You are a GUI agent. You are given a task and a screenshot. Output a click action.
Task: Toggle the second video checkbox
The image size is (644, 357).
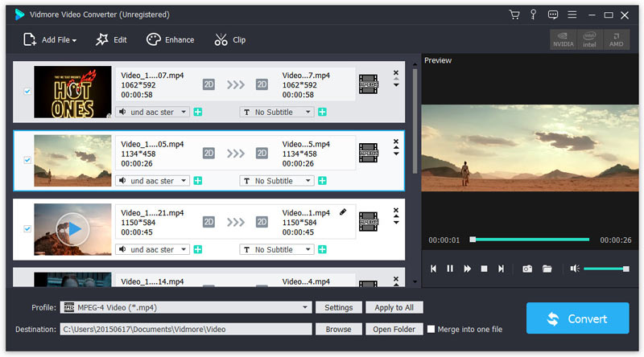28,160
